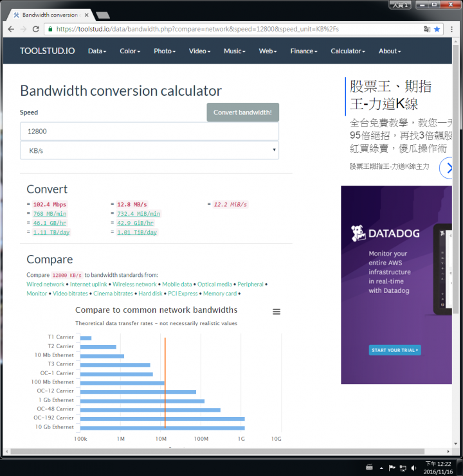Click the vertical page scrollbar
This screenshot has width=463, height=476.
pos(455,179)
